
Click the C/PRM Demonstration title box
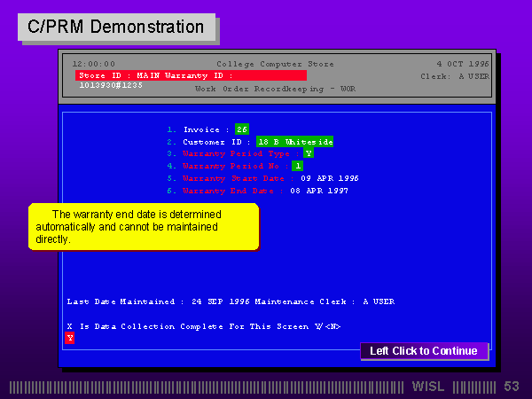pyautogui.click(x=116, y=27)
